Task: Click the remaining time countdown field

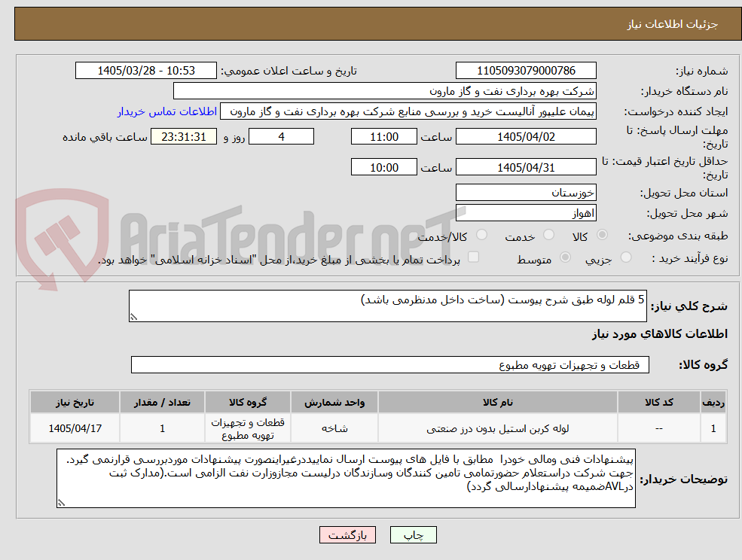Action: pos(184,137)
